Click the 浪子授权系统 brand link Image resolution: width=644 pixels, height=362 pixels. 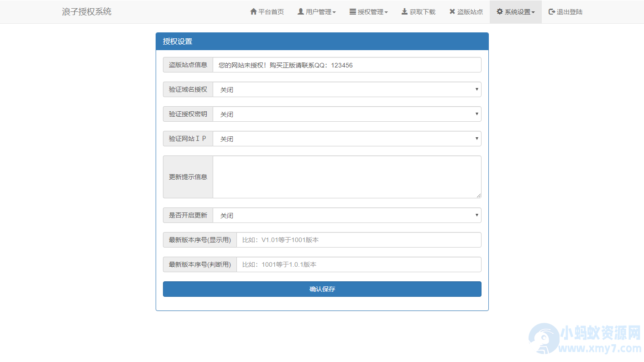pyautogui.click(x=87, y=12)
